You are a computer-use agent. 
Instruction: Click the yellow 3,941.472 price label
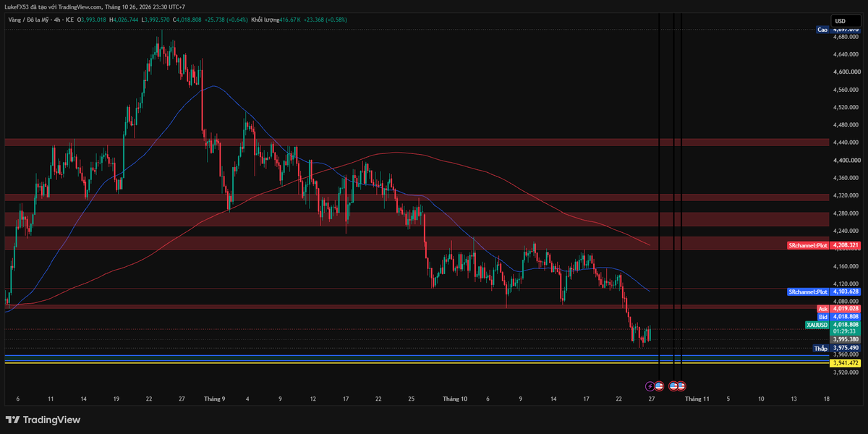(846, 362)
